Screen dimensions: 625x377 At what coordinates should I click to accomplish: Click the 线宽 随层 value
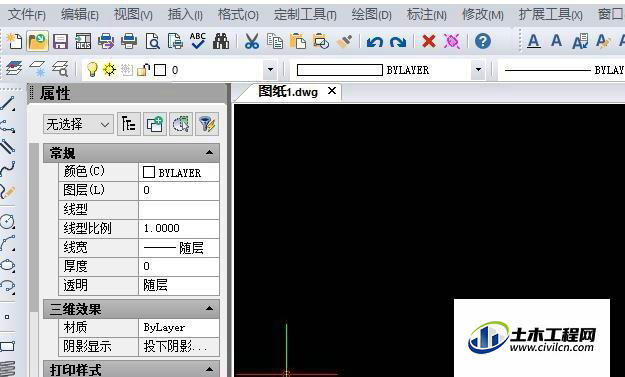click(x=179, y=247)
